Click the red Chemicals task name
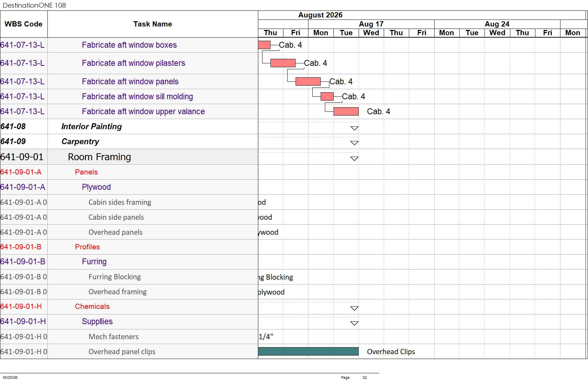The width and height of the screenshot is (588, 382). click(92, 306)
